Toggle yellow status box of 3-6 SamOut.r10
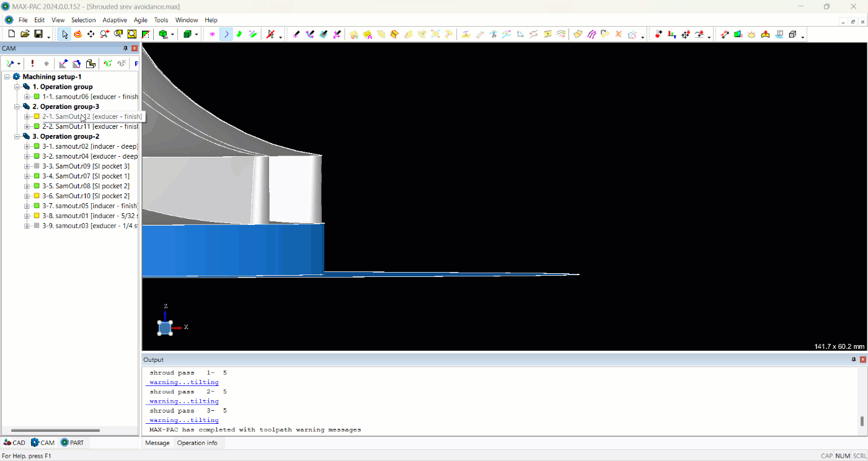 pos(37,196)
